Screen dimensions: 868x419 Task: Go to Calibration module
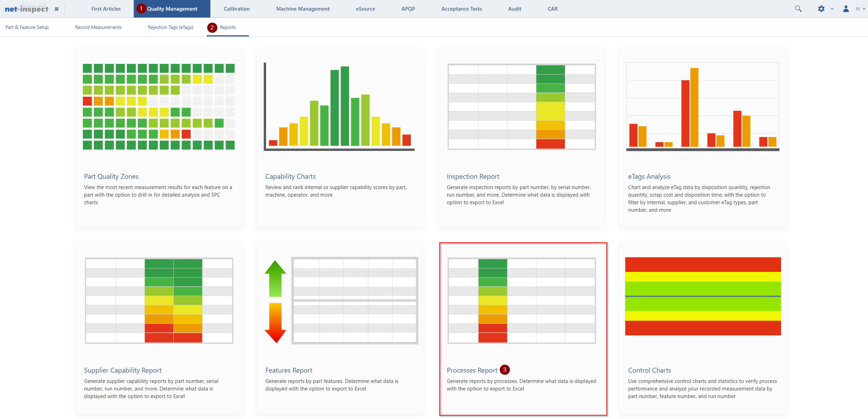(x=237, y=9)
